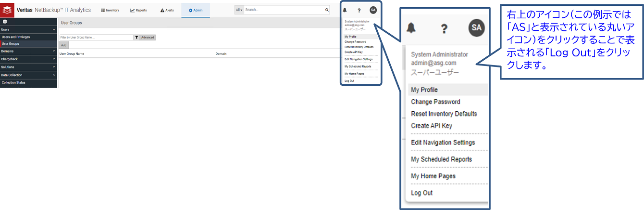Click the Filter by User Group Name field
The image size is (644, 210).
[96, 37]
